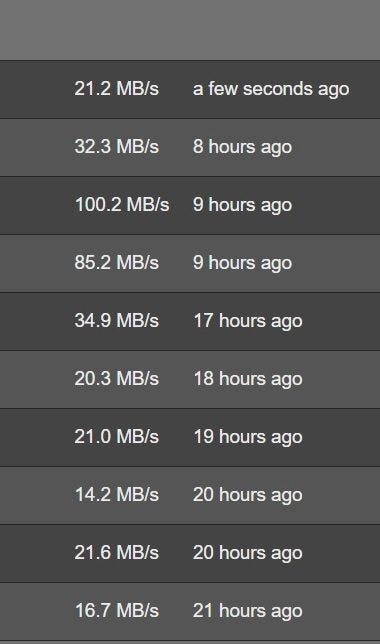This screenshot has height=644, width=380.
Task: Click the '19 hours ago' timestamp
Action: point(248,437)
